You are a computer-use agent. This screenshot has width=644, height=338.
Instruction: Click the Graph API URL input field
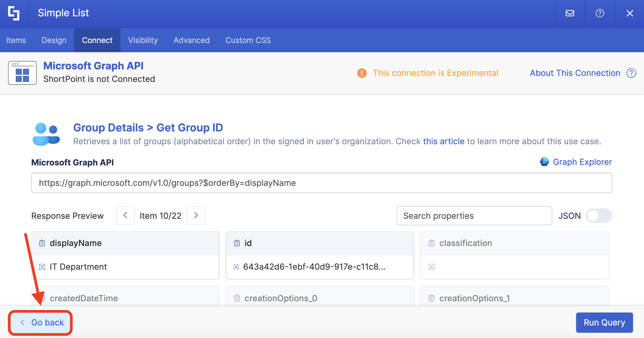321,183
